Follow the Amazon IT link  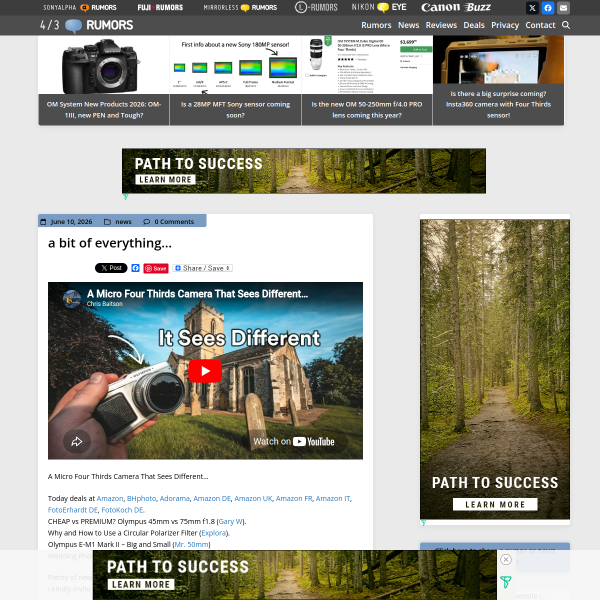(x=333, y=499)
